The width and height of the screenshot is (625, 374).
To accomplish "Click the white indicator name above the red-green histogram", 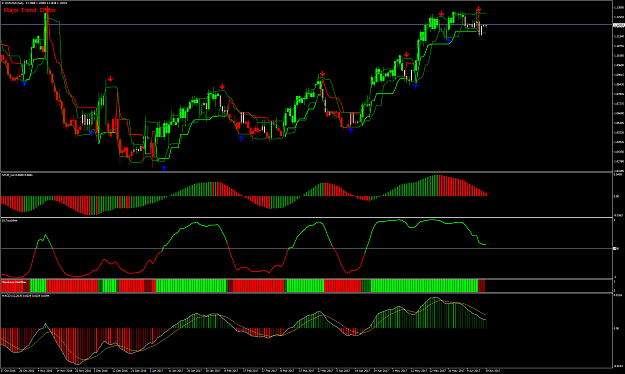I will (x=18, y=175).
